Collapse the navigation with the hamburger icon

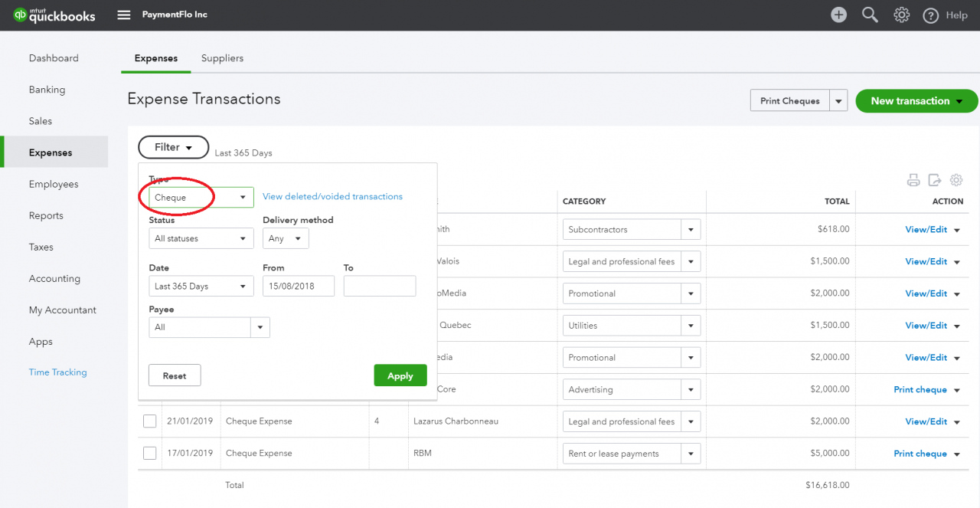123,14
